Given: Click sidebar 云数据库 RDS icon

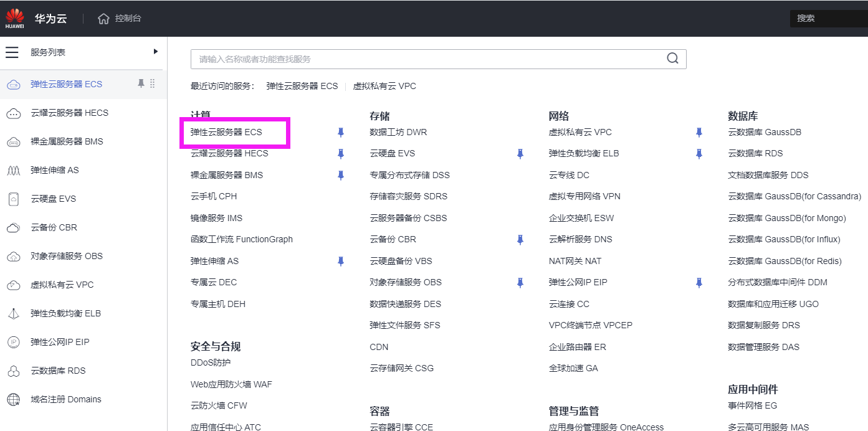Looking at the screenshot, I should pyautogui.click(x=13, y=371).
